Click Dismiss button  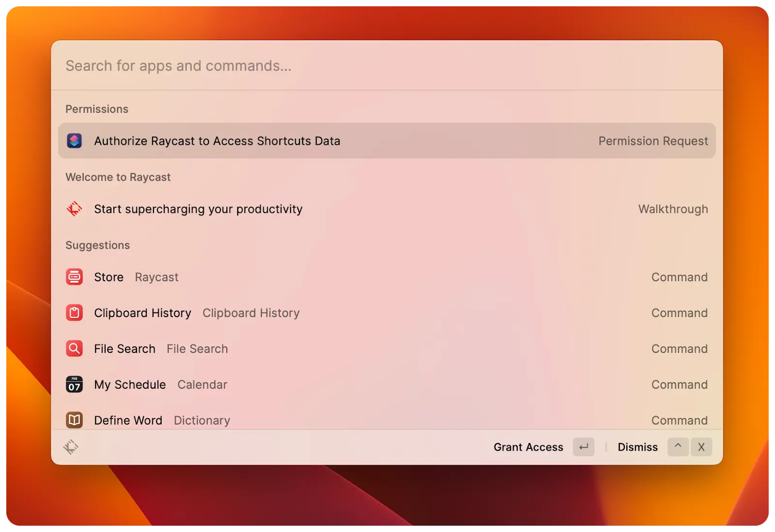pyautogui.click(x=637, y=447)
